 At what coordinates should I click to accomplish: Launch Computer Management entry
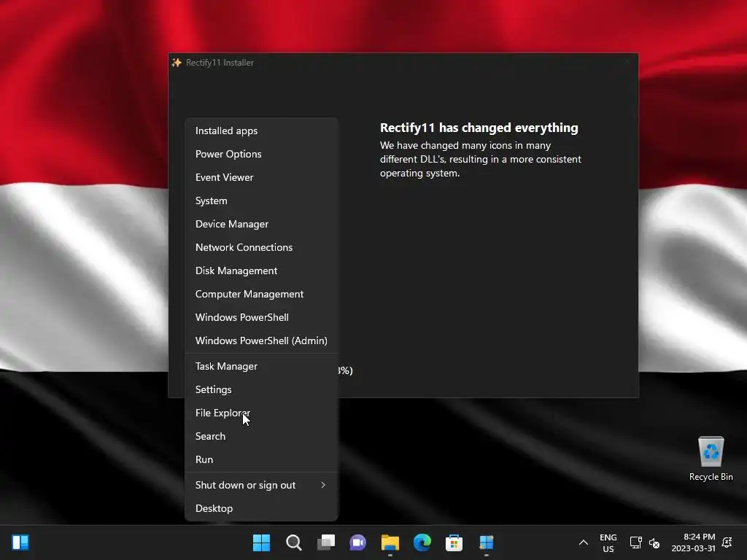click(x=262, y=294)
